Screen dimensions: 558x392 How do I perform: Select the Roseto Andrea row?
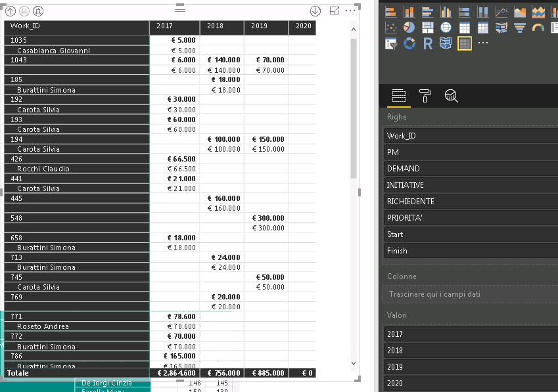pos(76,326)
